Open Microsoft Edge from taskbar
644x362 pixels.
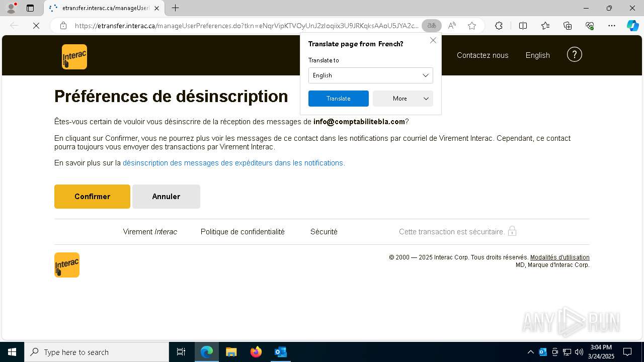207,352
